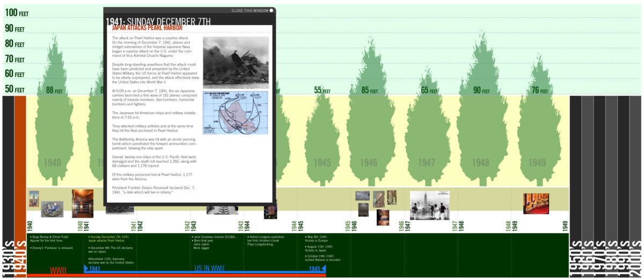The image size is (644, 280).
Task: Click the 88 feet tree for 1940
Action: (52, 118)
